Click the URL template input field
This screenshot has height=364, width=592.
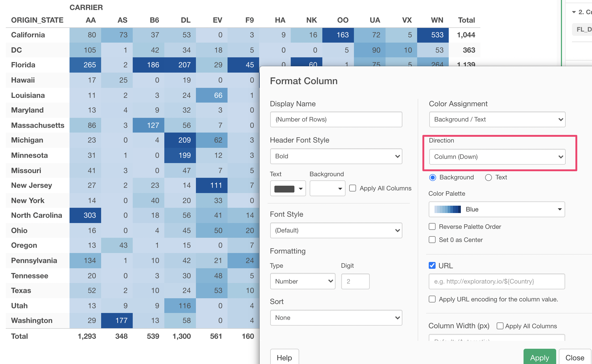coord(497,281)
